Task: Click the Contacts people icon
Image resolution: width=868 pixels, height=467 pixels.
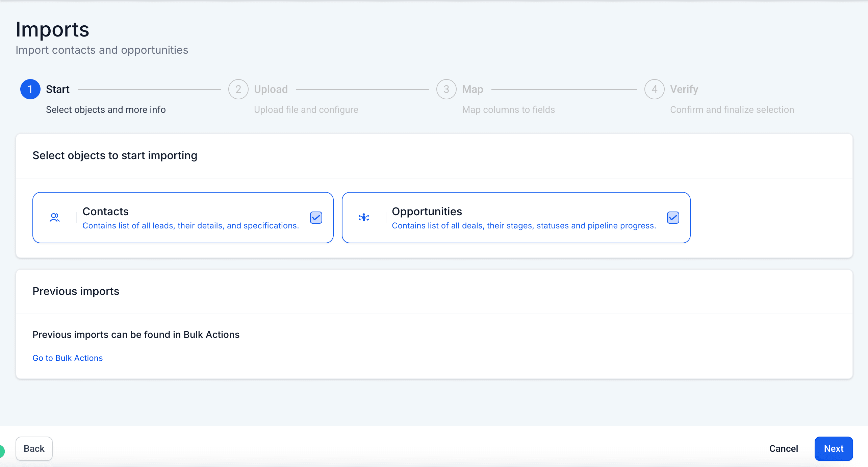Action: point(54,217)
